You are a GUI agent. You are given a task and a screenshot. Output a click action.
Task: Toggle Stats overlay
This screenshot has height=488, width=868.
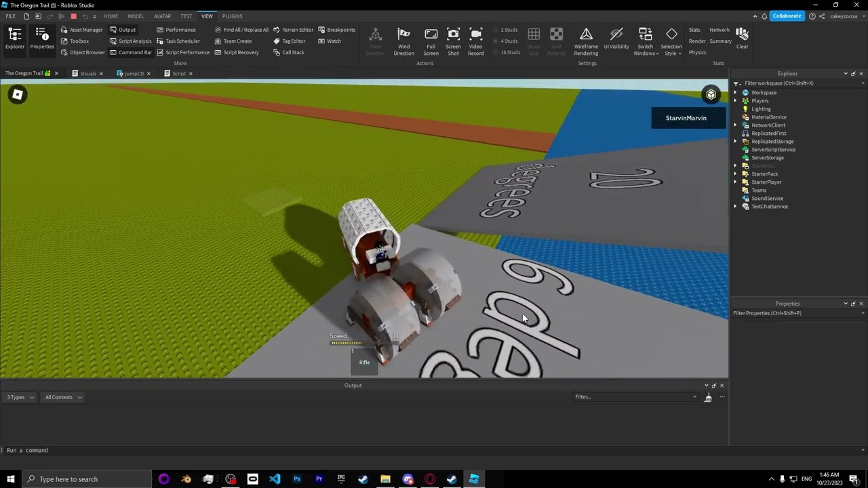click(694, 30)
